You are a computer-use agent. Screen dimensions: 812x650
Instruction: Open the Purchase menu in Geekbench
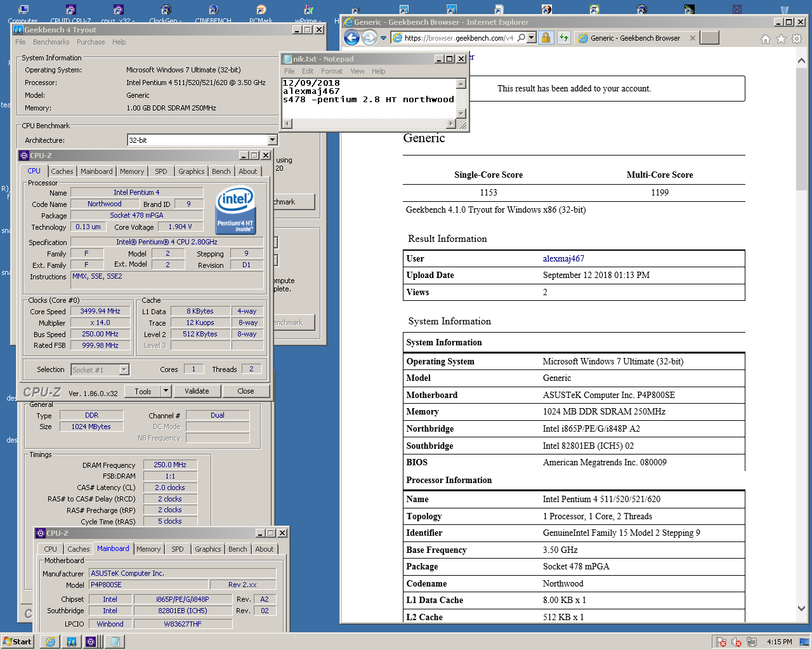pos(91,42)
